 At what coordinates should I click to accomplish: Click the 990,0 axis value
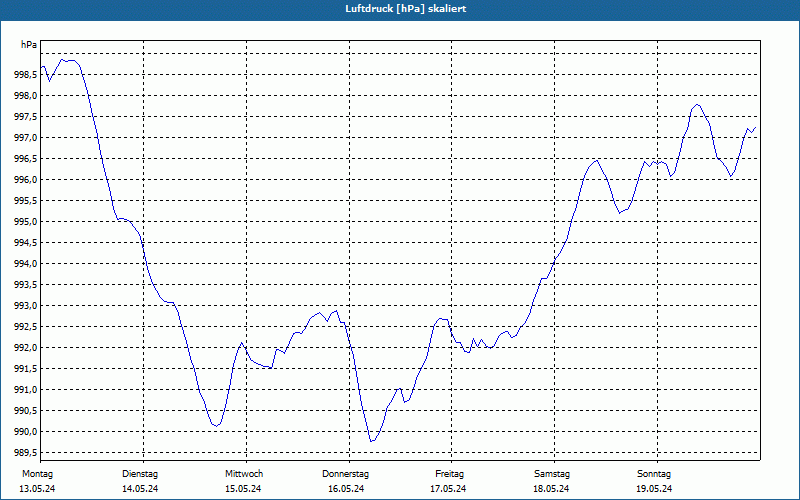(25, 432)
